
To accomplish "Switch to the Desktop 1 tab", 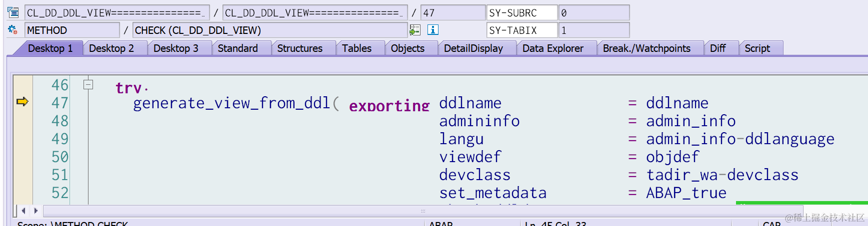I will point(50,48).
